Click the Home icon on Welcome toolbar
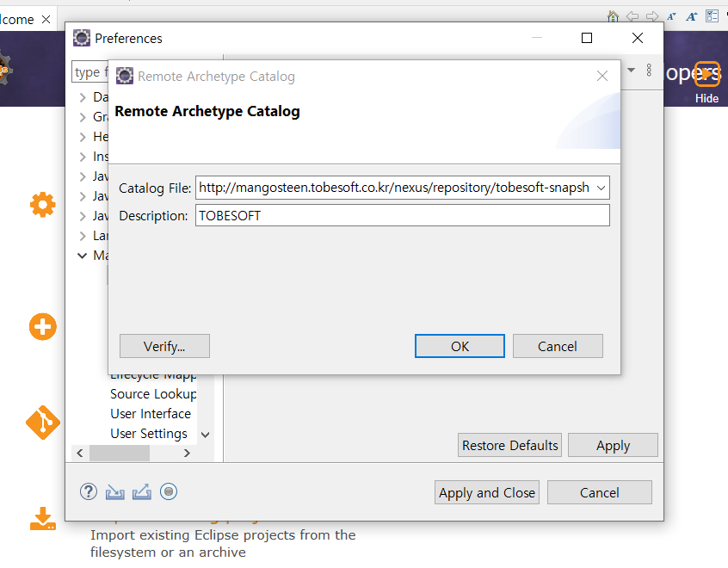The width and height of the screenshot is (728, 568). (613, 16)
